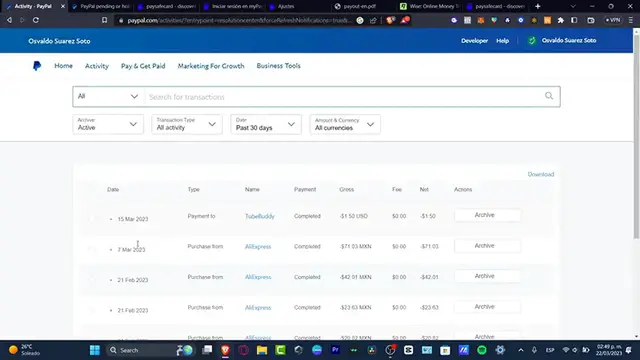Click the browser forward arrow
Screen dimensions: 640x360
tap(22, 20)
